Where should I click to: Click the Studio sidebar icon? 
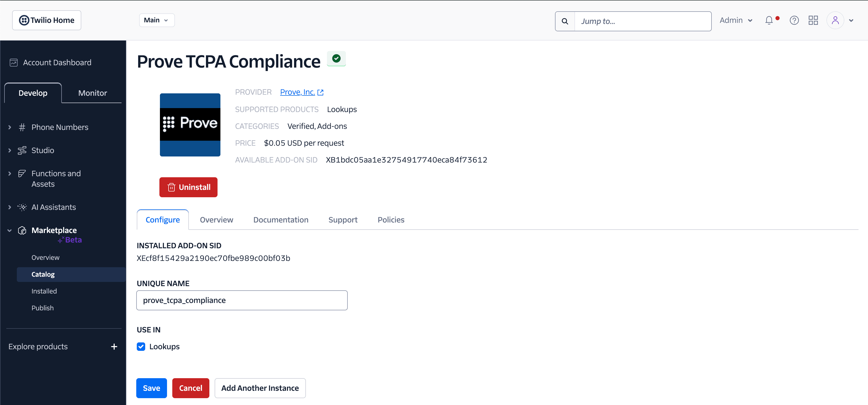click(x=22, y=150)
